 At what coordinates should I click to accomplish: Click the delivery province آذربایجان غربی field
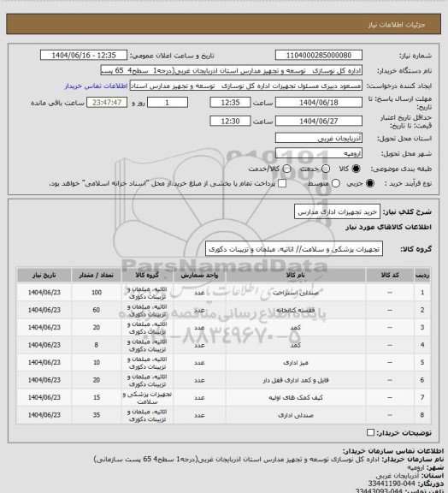coord(319,138)
